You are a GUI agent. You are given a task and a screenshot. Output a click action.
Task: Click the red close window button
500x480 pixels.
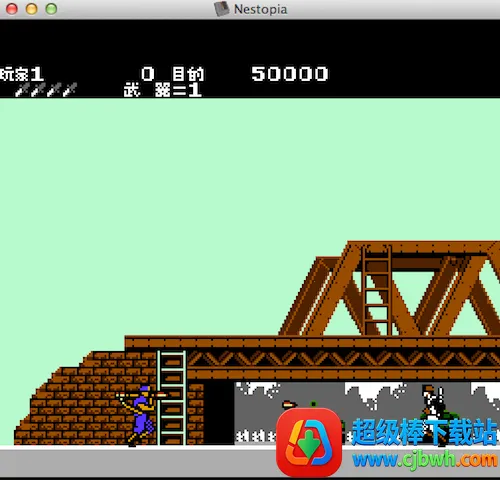pyautogui.click(x=12, y=9)
